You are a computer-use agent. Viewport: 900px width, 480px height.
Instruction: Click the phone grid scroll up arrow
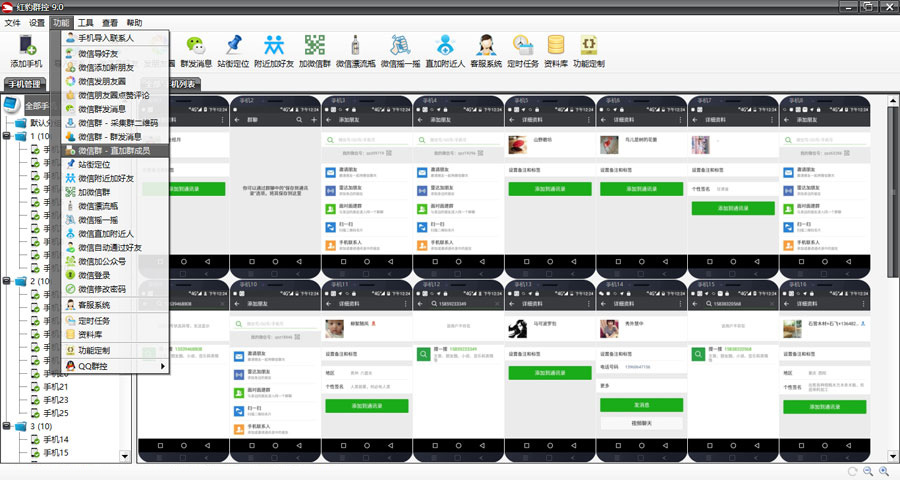[893, 100]
